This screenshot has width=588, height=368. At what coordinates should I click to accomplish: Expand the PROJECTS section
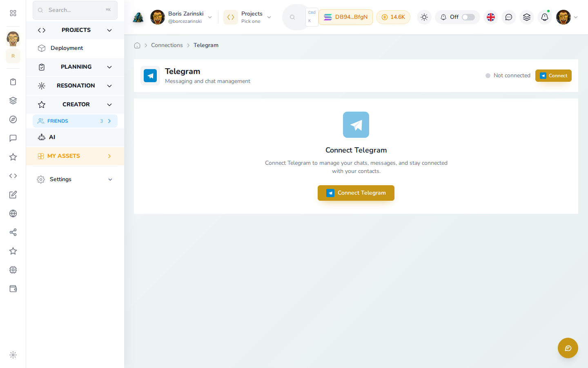click(x=75, y=30)
